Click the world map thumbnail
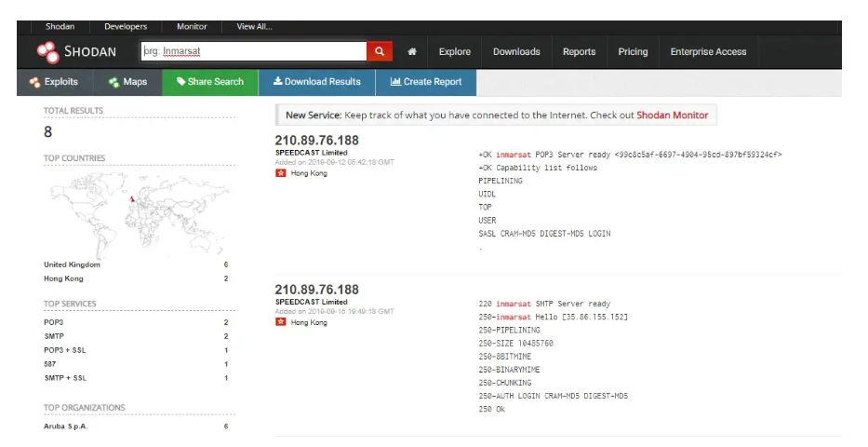The image size is (868, 447). point(139,214)
